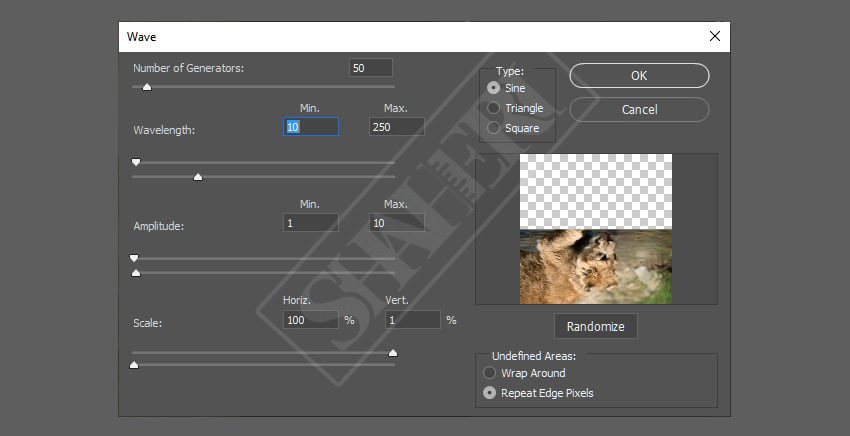The image size is (850, 436).
Task: Click the Scale Vert. percentage field
Action: 412,320
